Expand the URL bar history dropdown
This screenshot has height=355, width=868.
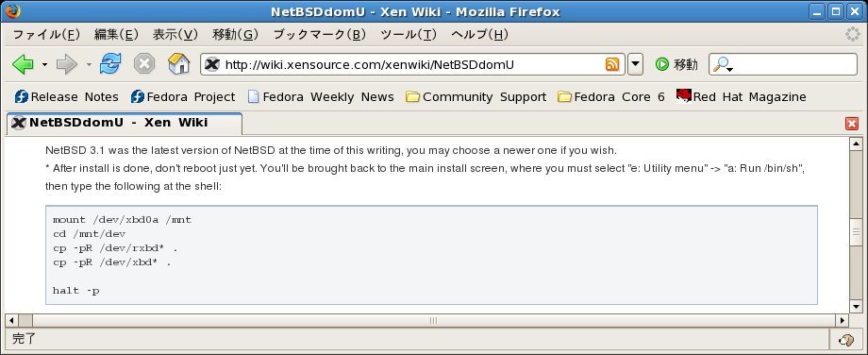pos(636,64)
